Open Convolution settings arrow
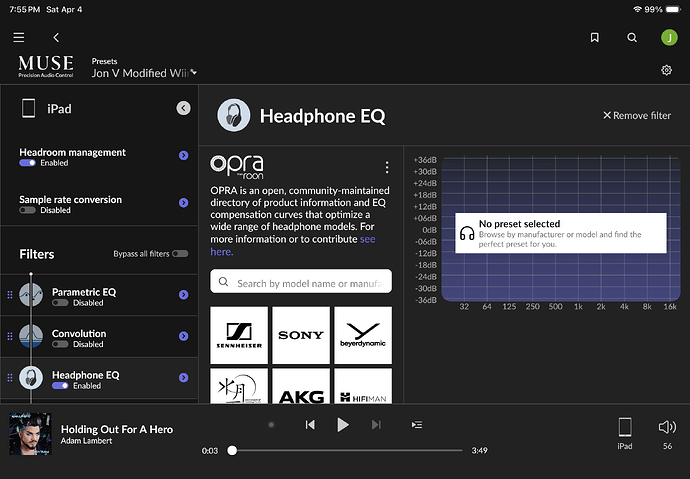The width and height of the screenshot is (690, 479). (184, 336)
